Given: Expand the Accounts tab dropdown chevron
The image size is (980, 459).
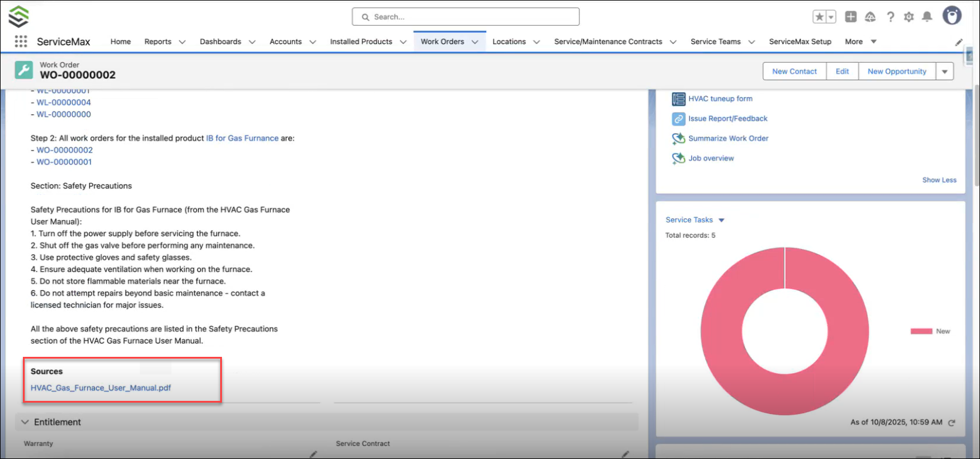Looking at the screenshot, I should 312,42.
